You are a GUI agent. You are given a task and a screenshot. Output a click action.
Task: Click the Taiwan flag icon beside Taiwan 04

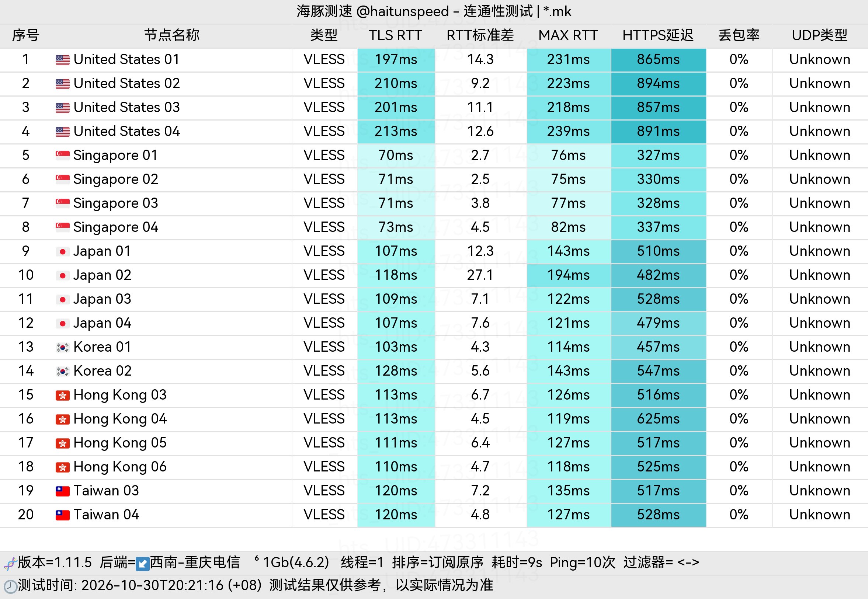click(62, 515)
